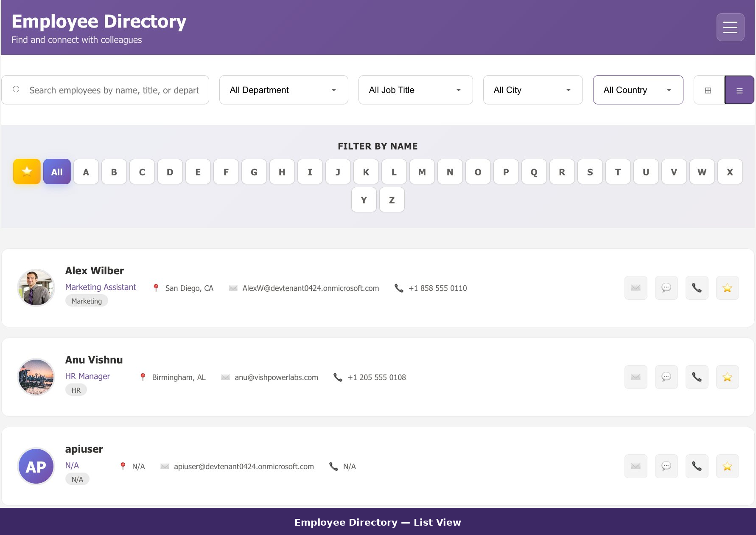Click location pin icon beside San Diego
Image resolution: width=756 pixels, height=535 pixels.
(x=156, y=288)
